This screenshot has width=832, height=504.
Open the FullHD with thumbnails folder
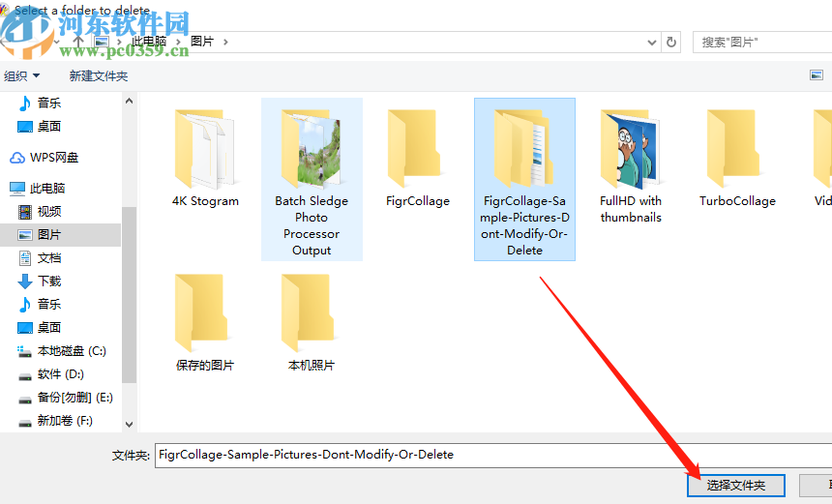click(x=631, y=165)
